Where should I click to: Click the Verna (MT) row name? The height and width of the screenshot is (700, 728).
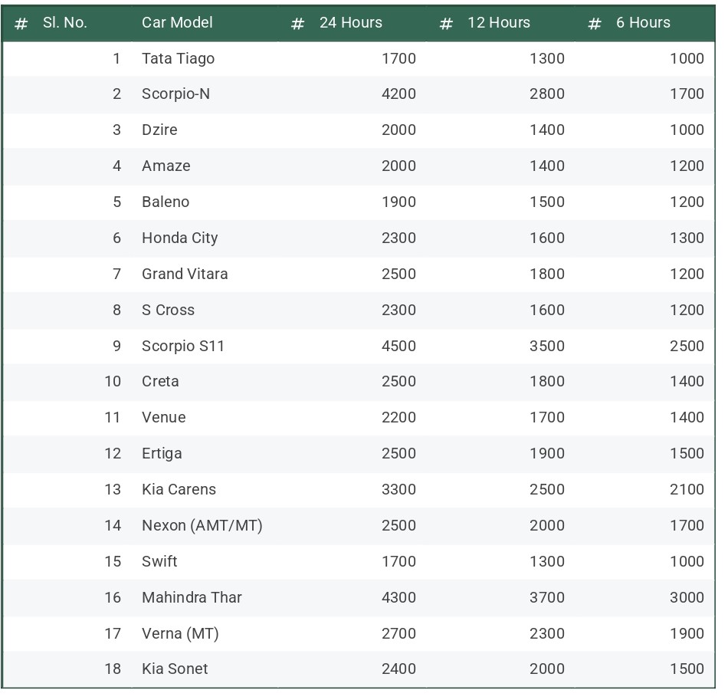(180, 633)
